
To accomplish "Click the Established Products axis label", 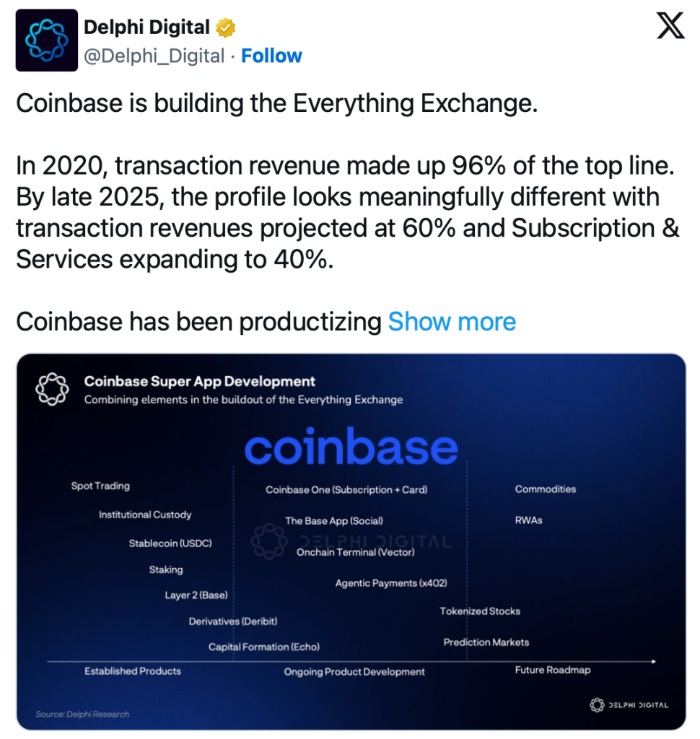I will click(133, 670).
